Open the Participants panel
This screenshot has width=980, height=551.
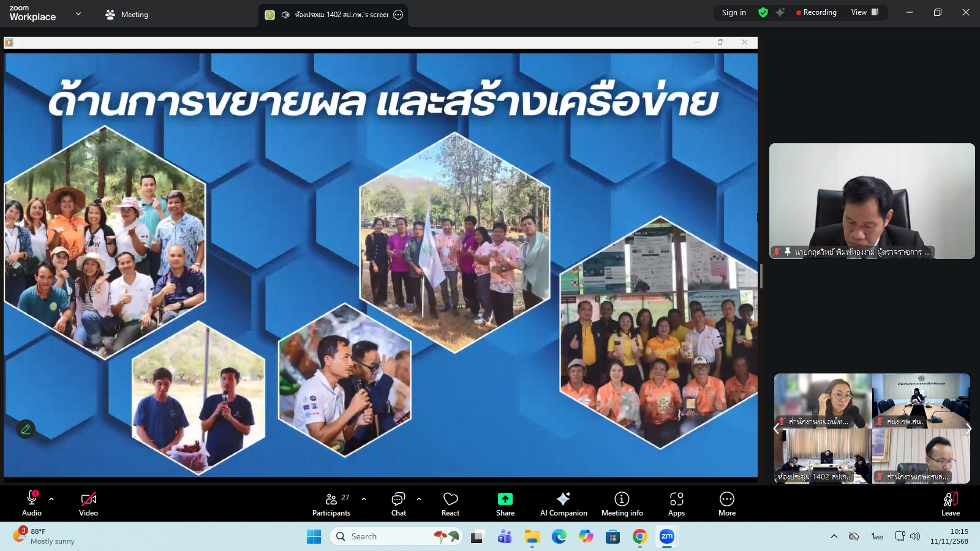331,503
